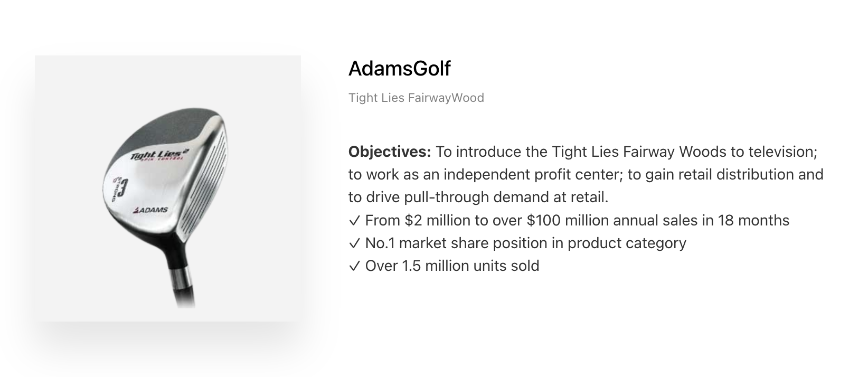
Task: Click the AdamsGolf heading
Action: pyautogui.click(x=400, y=69)
